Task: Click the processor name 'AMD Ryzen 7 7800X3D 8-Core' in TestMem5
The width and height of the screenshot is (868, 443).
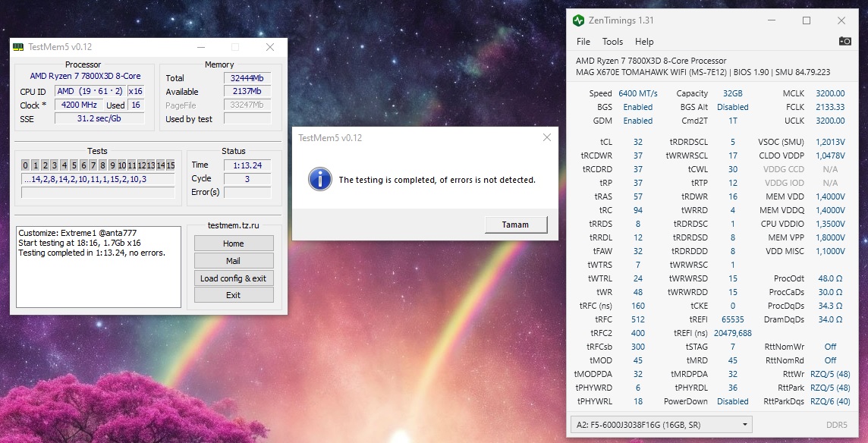Action: (85, 76)
